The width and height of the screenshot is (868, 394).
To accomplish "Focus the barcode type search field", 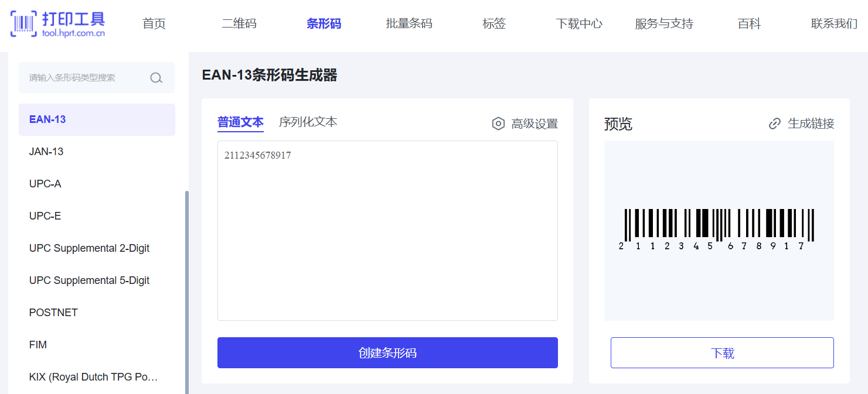I will pos(97,78).
